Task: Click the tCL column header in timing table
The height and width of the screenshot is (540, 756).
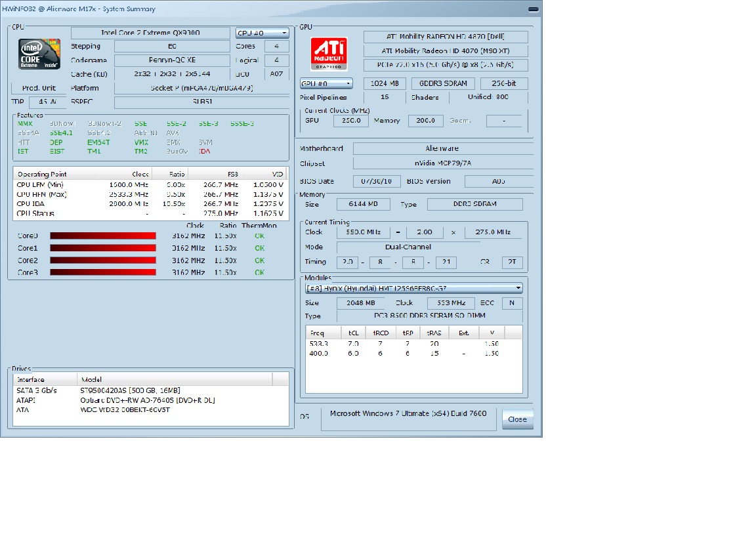Action: click(x=354, y=333)
